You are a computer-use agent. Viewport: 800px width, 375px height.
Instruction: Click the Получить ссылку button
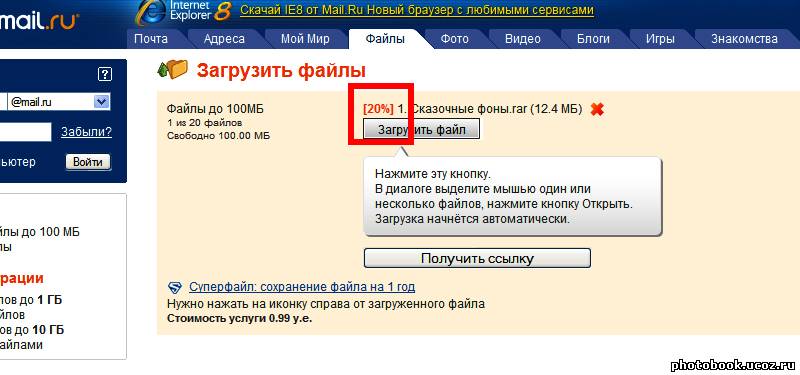(477, 258)
